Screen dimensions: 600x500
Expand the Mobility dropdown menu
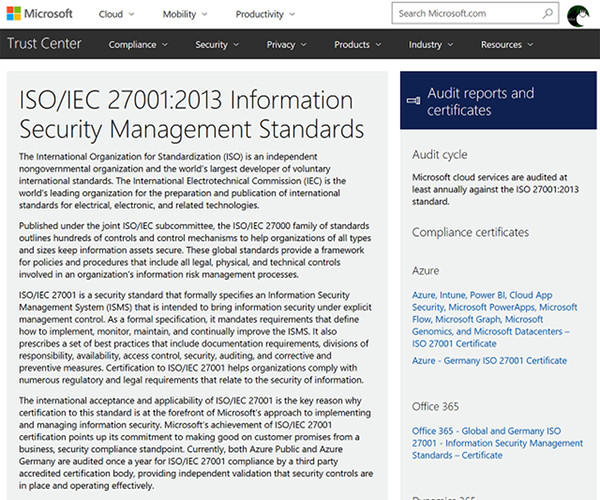[185, 14]
